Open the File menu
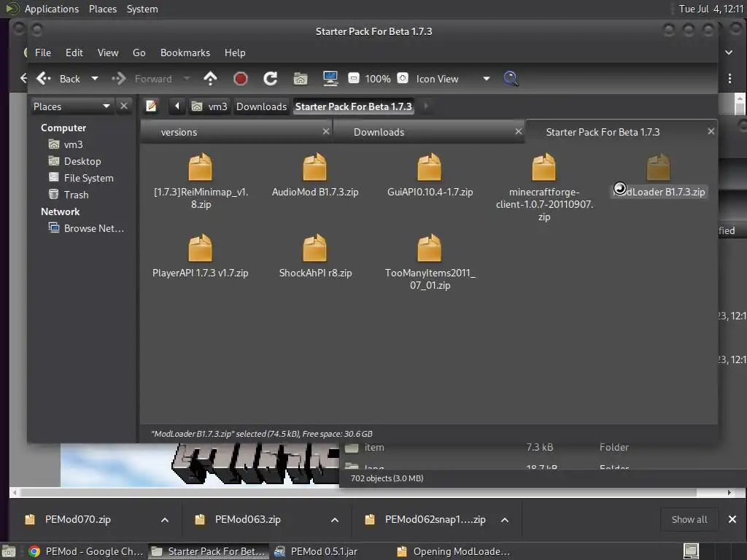747x560 pixels. pyautogui.click(x=43, y=52)
